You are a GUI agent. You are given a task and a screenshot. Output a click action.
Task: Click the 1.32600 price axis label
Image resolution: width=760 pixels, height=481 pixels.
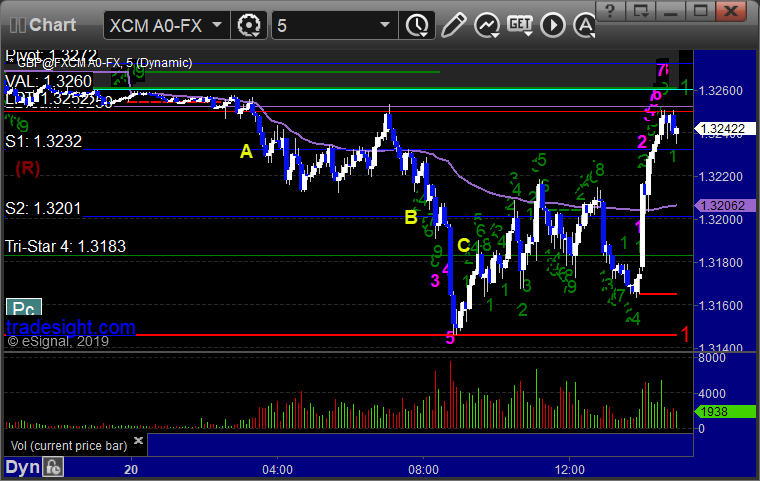pyautogui.click(x=721, y=91)
